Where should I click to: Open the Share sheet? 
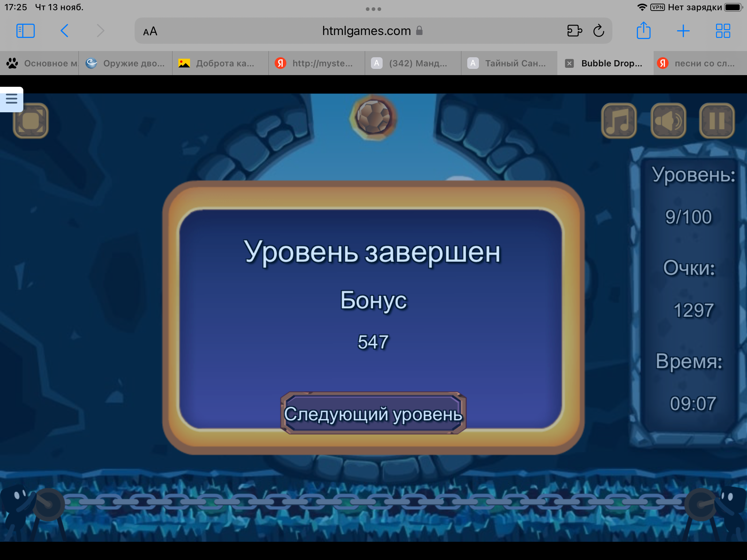pos(643,31)
